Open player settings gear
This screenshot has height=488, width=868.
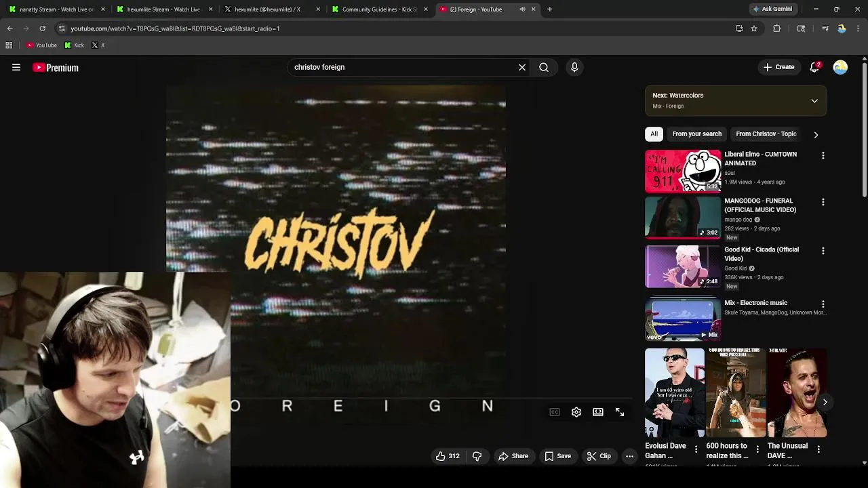click(x=576, y=412)
